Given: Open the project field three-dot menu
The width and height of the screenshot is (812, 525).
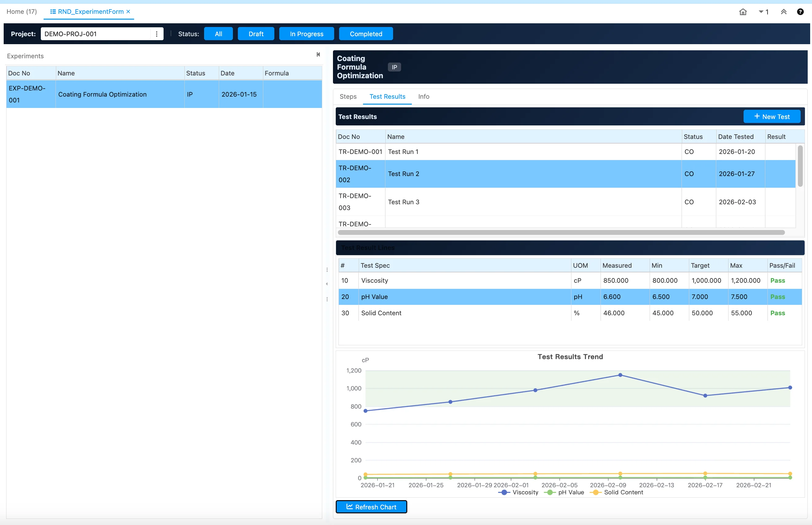Looking at the screenshot, I should 157,34.
